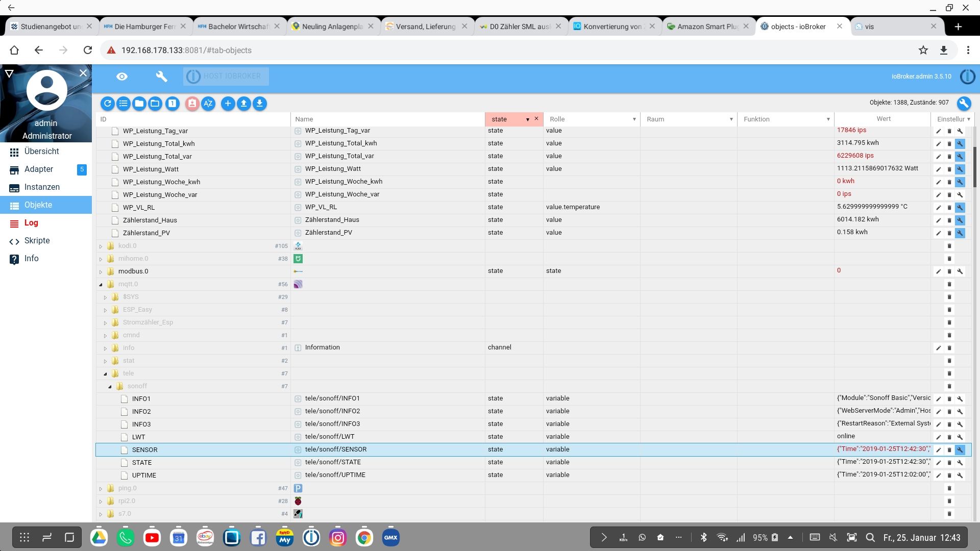Screen dimensions: 980x551
Task: Edit the LWT row with pencil icon
Action: point(938,437)
